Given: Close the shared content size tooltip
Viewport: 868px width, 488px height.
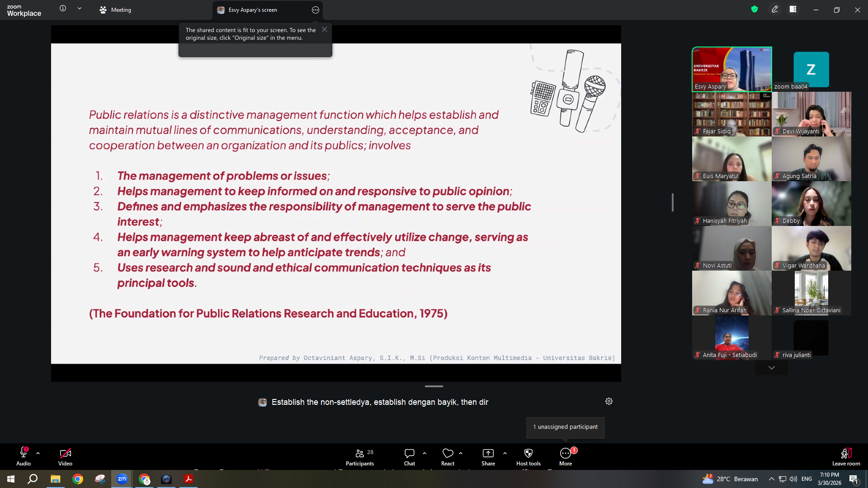Looking at the screenshot, I should [325, 29].
